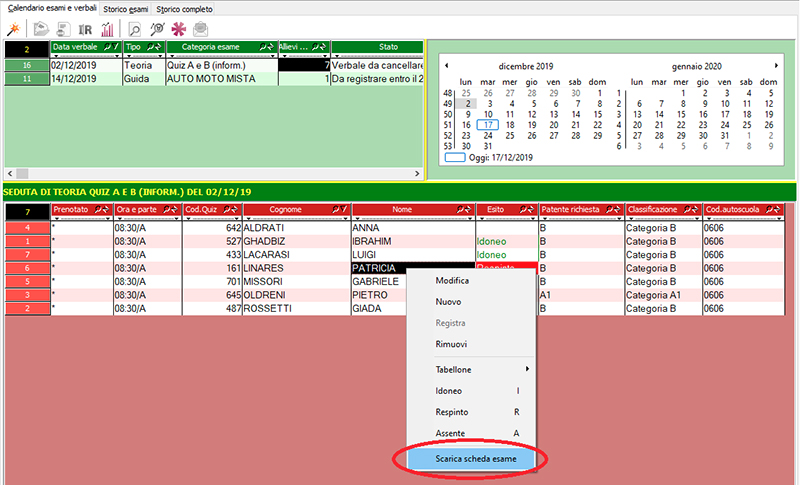
Task: Open the bar chart statistics icon
Action: pos(107,28)
